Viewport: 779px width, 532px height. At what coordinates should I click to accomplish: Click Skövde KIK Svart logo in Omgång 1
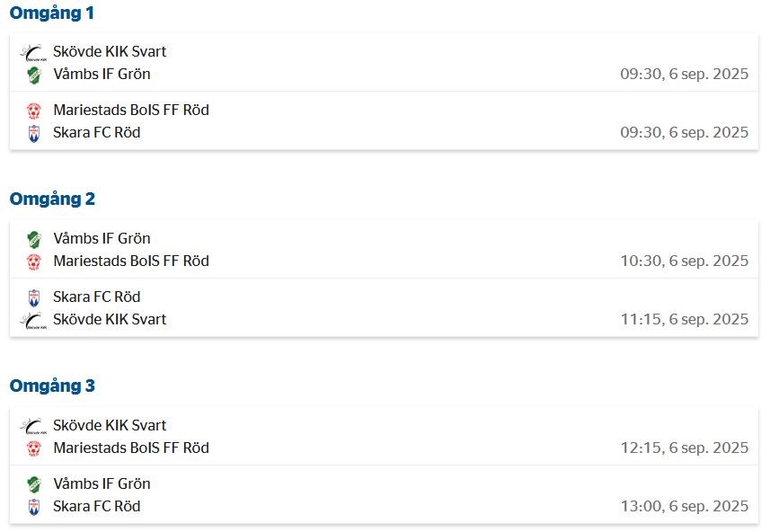pyautogui.click(x=33, y=52)
